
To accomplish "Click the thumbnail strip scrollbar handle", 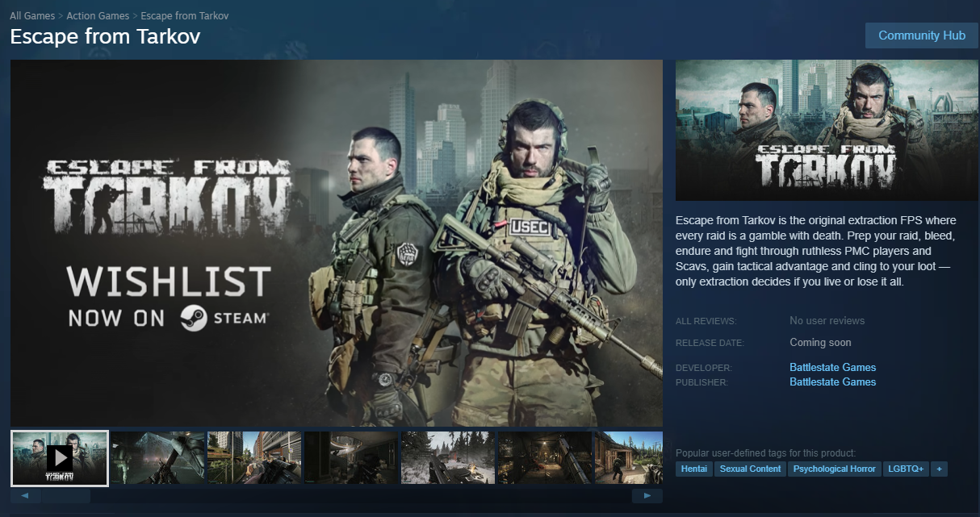I will point(66,496).
